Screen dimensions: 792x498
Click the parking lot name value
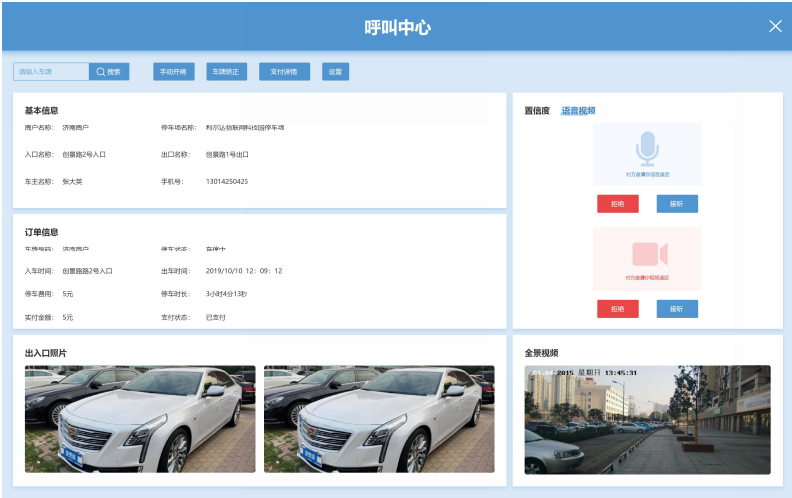coord(245,128)
